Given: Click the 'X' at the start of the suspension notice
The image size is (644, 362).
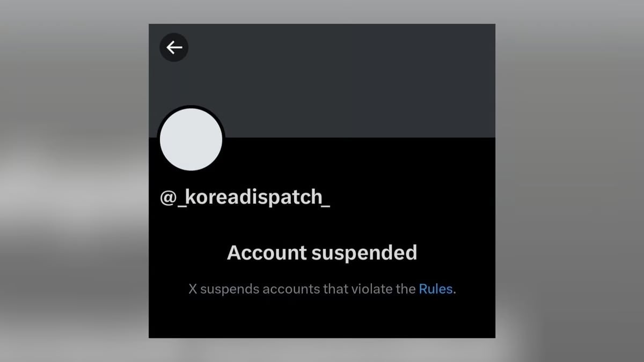Looking at the screenshot, I should 193,289.
